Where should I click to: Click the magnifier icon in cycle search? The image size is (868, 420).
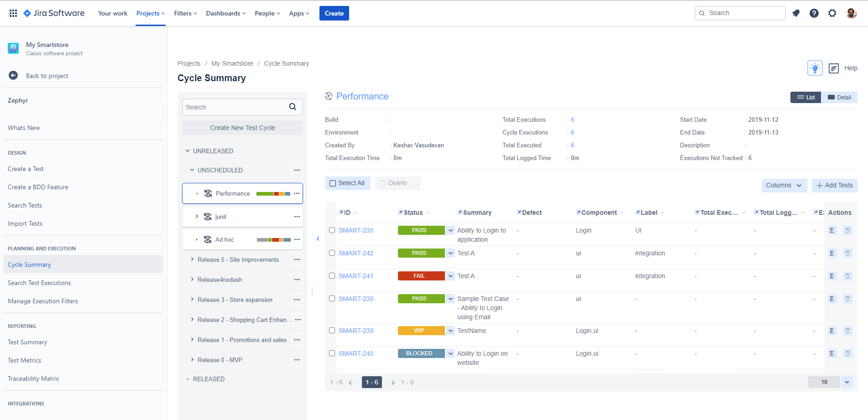point(293,107)
